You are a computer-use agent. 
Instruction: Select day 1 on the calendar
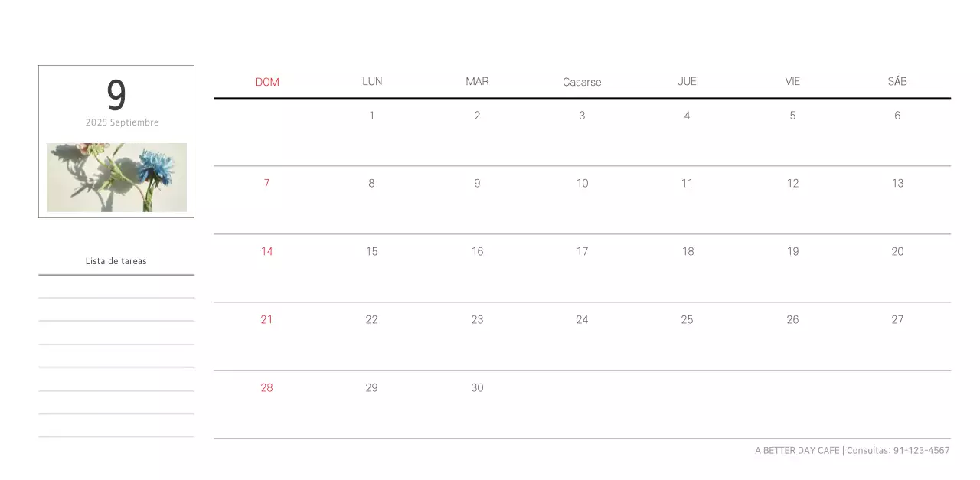click(x=372, y=116)
